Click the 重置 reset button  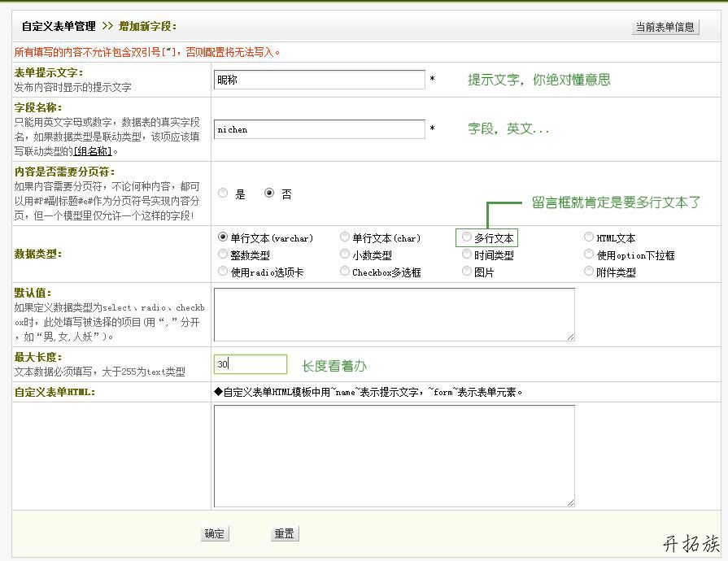[284, 533]
